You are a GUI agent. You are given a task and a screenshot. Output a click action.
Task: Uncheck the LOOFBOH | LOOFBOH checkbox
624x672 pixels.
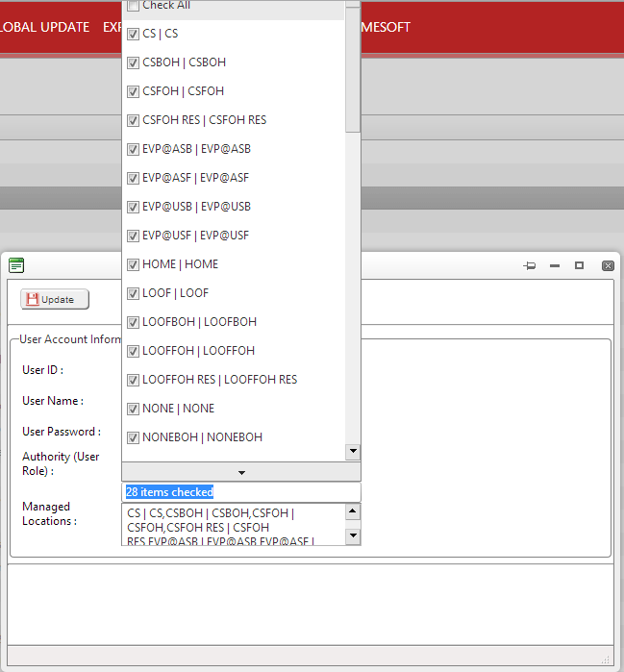(133, 322)
